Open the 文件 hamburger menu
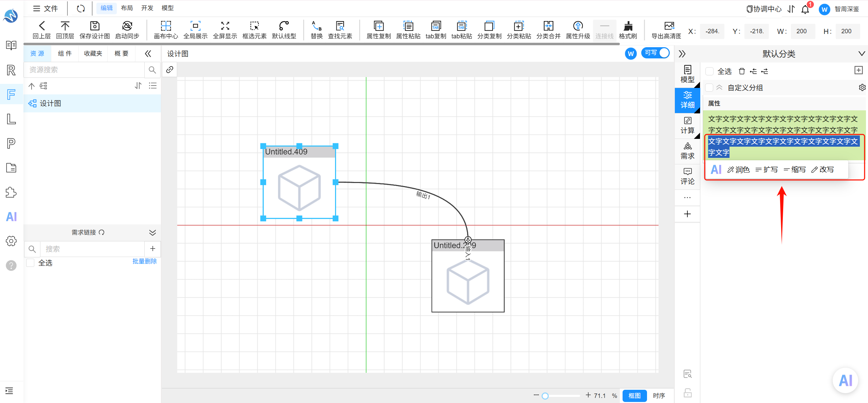Viewport: 868px width, 403px height. (45, 8)
